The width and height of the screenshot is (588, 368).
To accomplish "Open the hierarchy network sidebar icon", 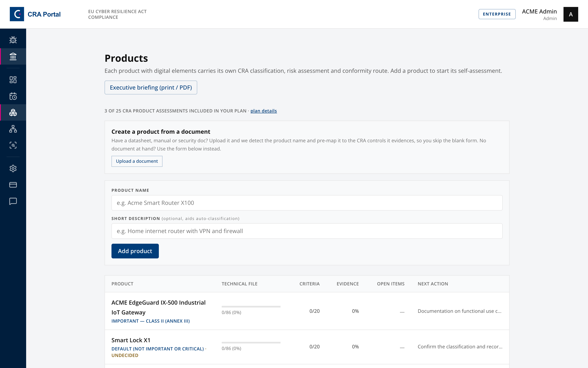I will 13,129.
